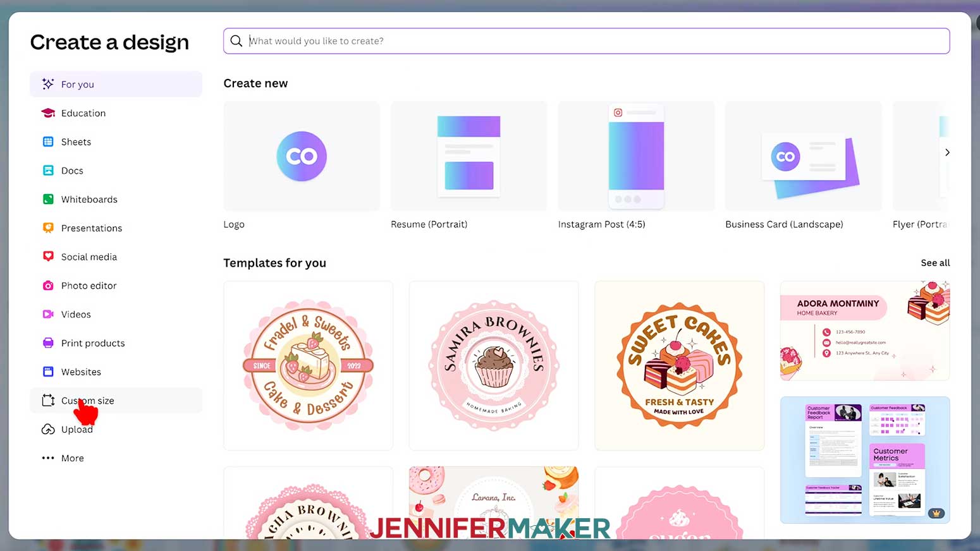
Task: Open Fradel & Sweets logo template
Action: tap(309, 366)
